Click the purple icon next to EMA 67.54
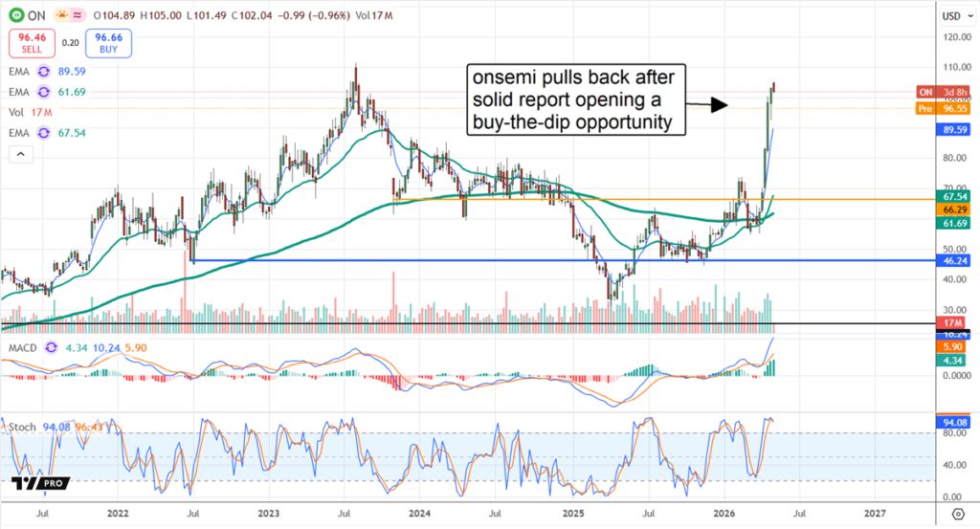Viewport: 980px width, 529px height. (44, 132)
